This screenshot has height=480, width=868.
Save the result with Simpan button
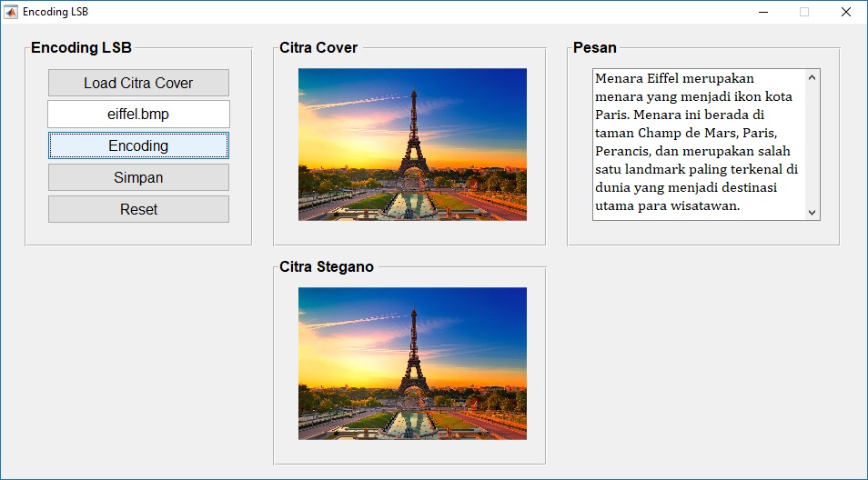(x=138, y=177)
